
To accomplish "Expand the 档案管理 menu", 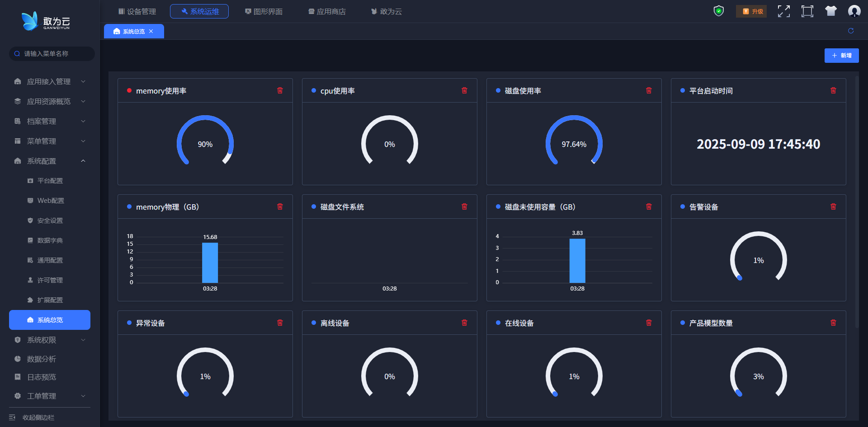I will [x=50, y=121].
